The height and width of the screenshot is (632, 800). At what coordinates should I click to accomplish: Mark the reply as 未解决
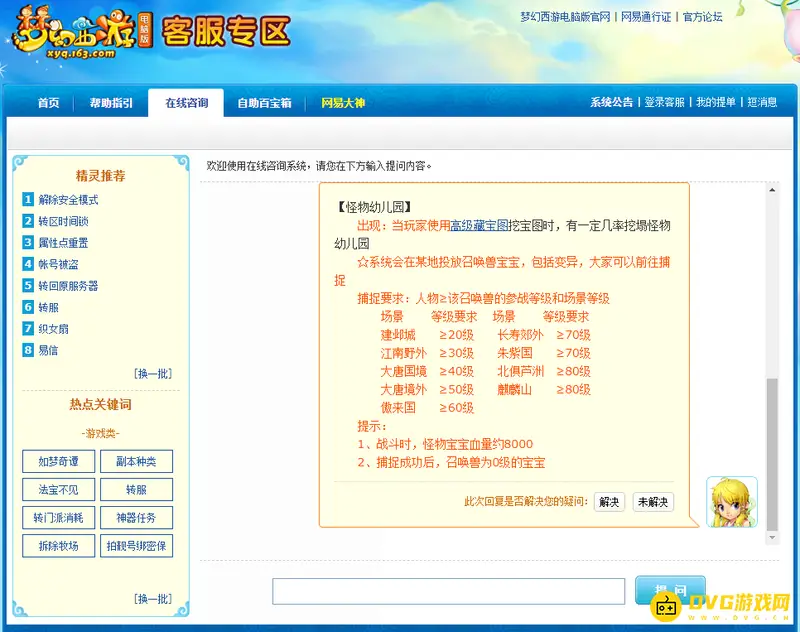click(x=653, y=502)
